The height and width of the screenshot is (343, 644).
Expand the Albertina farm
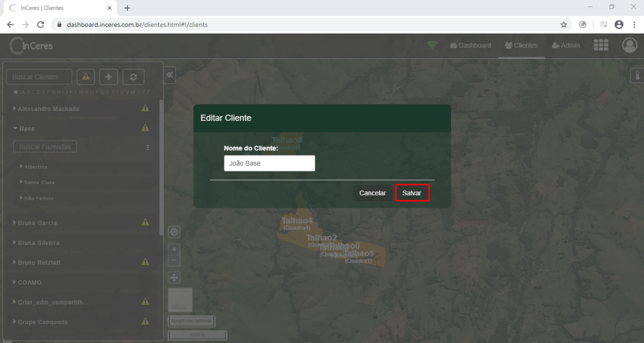[34, 167]
